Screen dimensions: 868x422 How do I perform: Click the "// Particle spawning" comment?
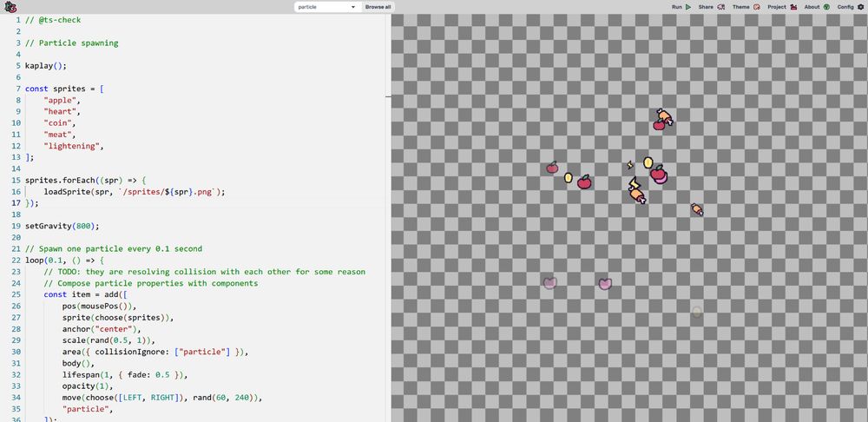coord(71,43)
